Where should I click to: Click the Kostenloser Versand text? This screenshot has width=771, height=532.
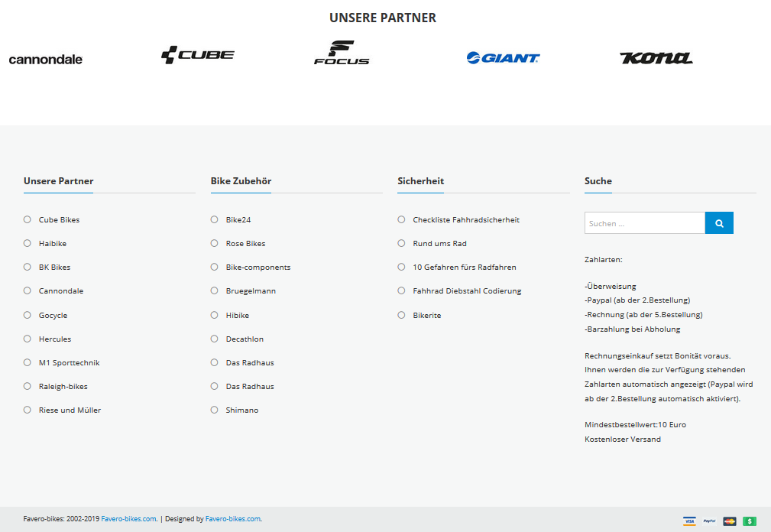point(623,440)
